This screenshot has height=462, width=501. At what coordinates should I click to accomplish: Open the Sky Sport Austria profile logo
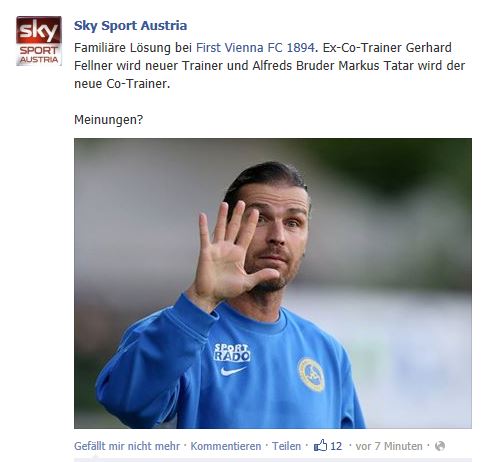(39, 41)
